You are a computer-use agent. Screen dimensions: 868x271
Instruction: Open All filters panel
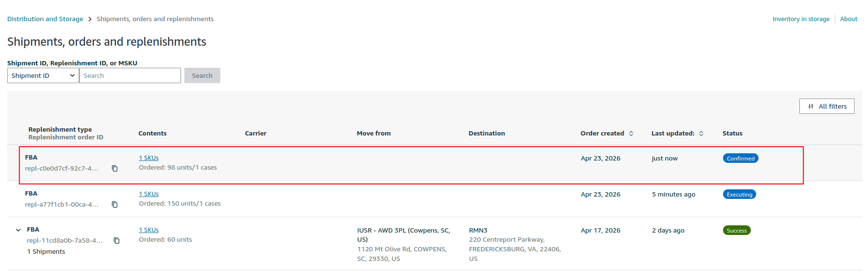827,106
